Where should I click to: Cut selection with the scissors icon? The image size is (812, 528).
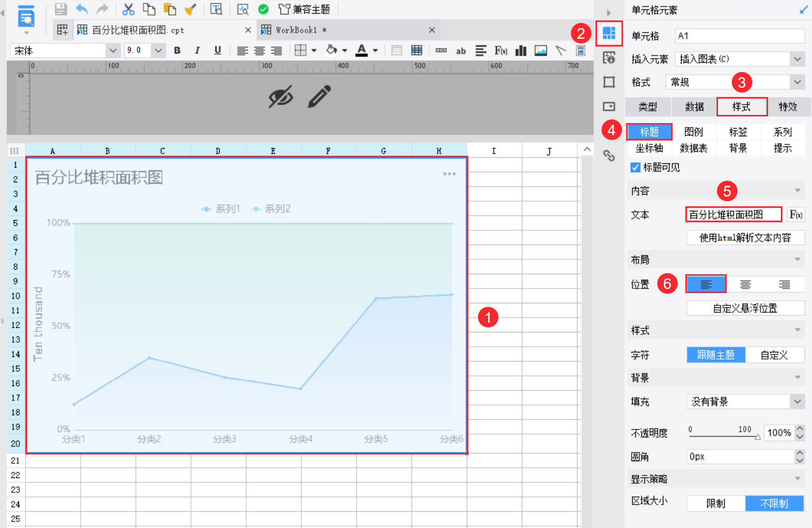pos(128,9)
